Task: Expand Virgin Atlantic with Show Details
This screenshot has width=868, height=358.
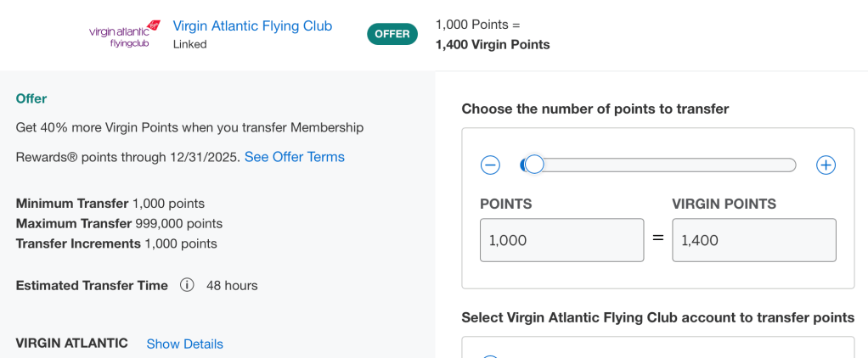Action: [x=184, y=344]
